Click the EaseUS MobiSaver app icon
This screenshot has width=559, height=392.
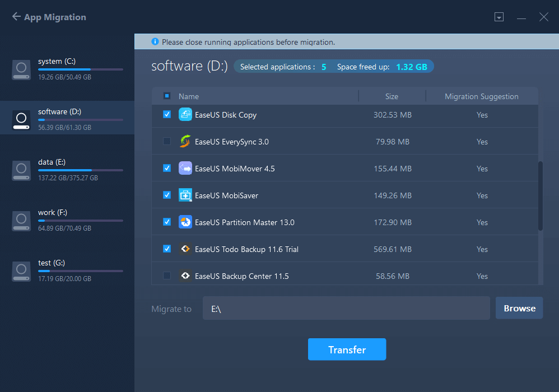click(185, 195)
